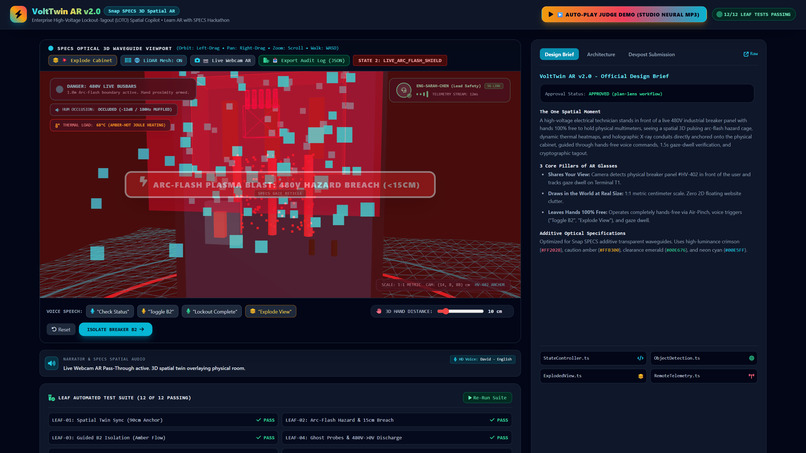Click the Approval Status APPROVED field

coord(647,94)
